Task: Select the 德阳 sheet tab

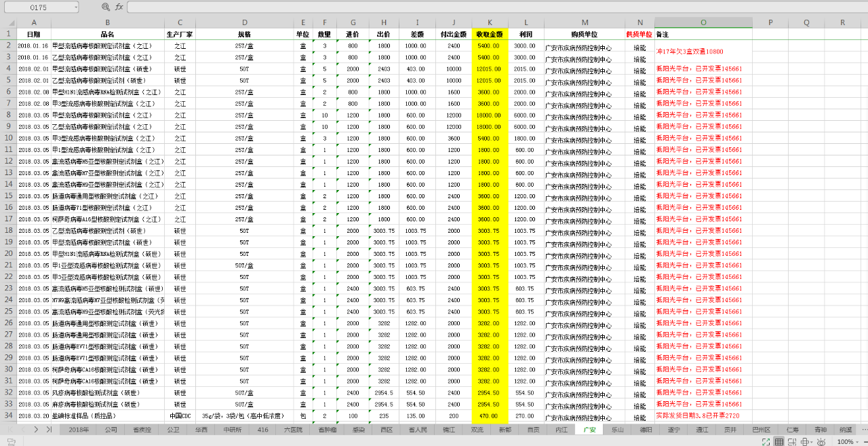Action: coord(646,430)
